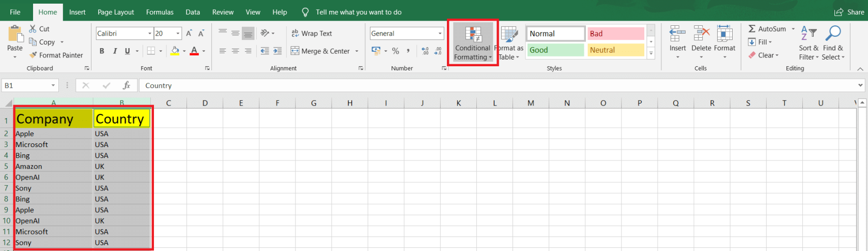The height and width of the screenshot is (251, 868).
Task: Expand the Paste options arrow
Action: [15, 57]
